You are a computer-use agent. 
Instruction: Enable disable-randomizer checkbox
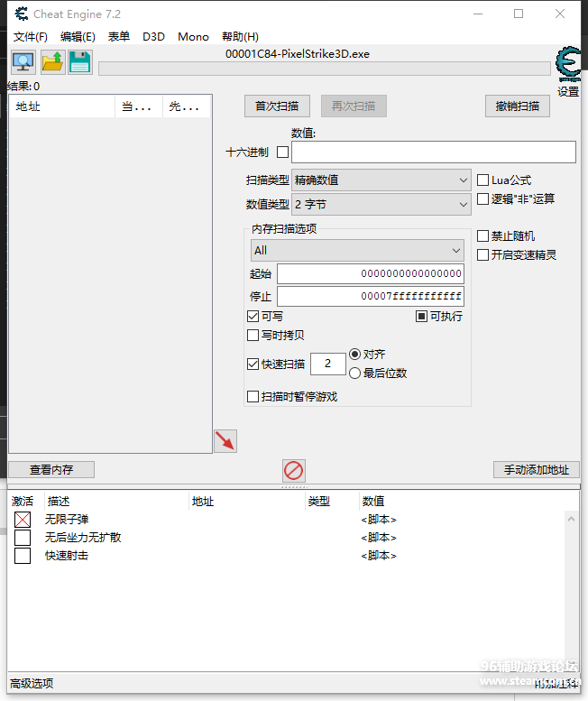[482, 236]
